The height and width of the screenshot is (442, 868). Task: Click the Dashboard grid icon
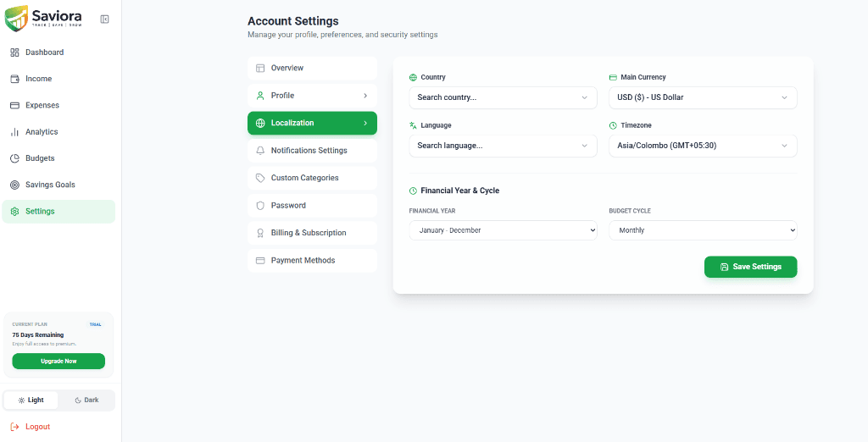click(x=15, y=52)
